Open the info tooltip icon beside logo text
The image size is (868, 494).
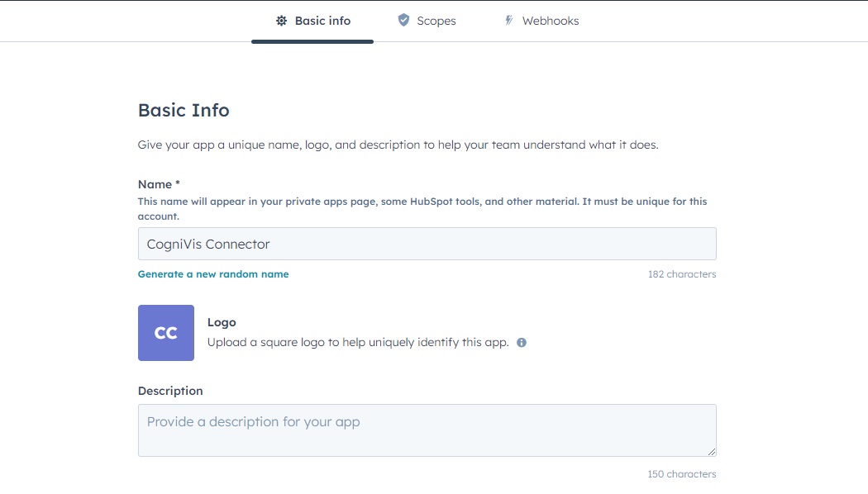522,342
